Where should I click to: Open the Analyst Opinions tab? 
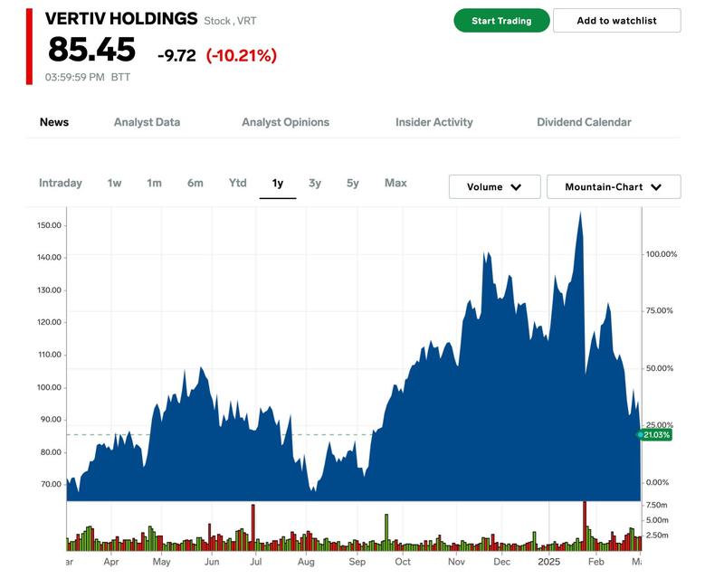[285, 122]
